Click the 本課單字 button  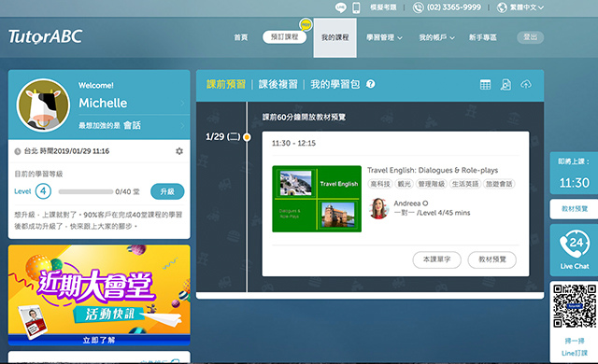[436, 259]
